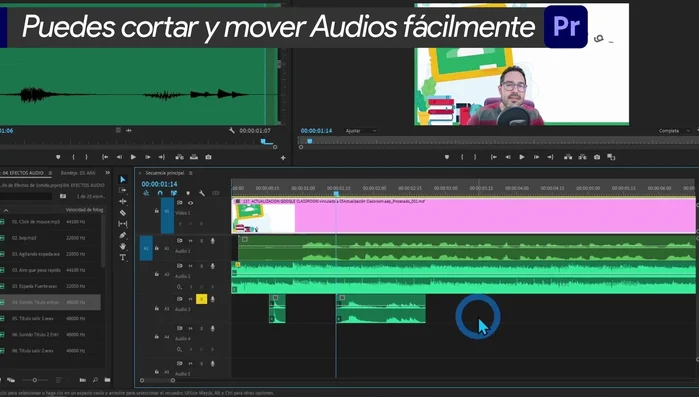The width and height of the screenshot is (699, 397).
Task: Open the Ajustar zoom level dropdown
Action: tap(361, 131)
